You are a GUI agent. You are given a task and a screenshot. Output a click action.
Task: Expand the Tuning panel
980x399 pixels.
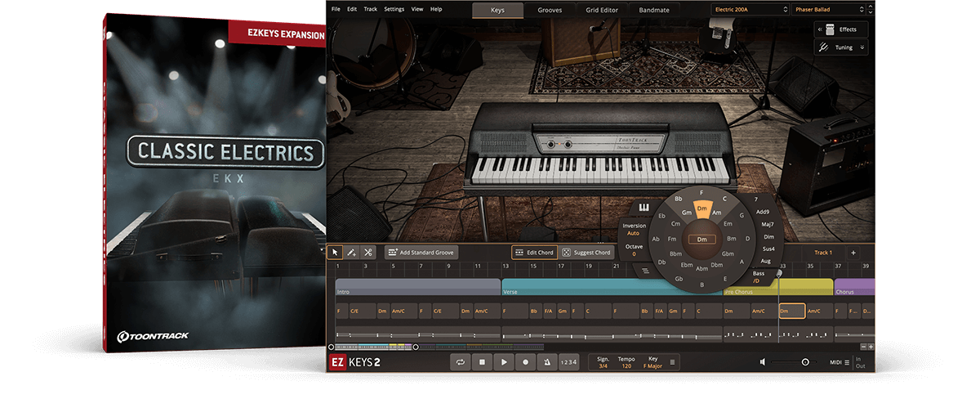(x=841, y=47)
